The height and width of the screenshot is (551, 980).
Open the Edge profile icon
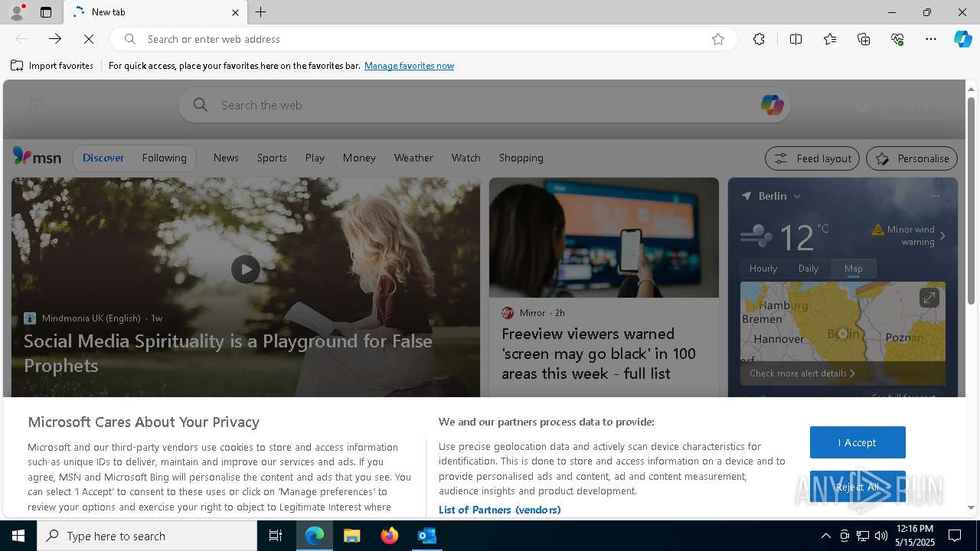[x=17, y=12]
